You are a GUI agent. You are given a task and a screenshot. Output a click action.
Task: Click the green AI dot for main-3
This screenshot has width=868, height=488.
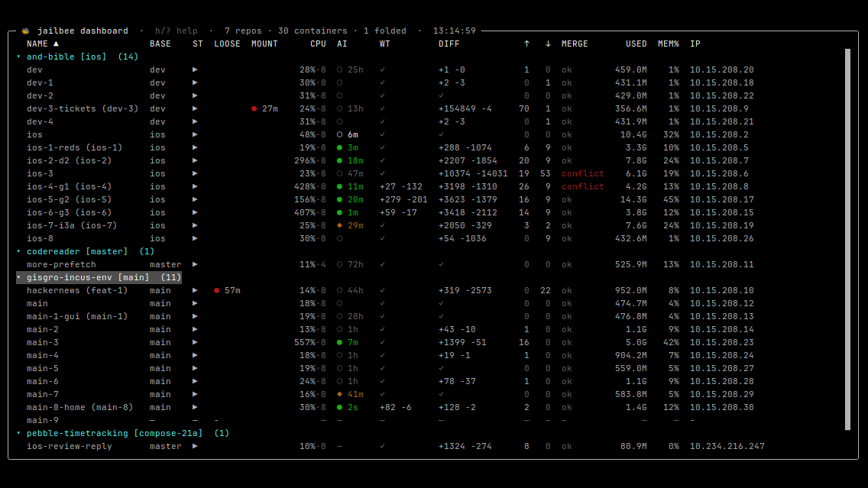click(339, 342)
